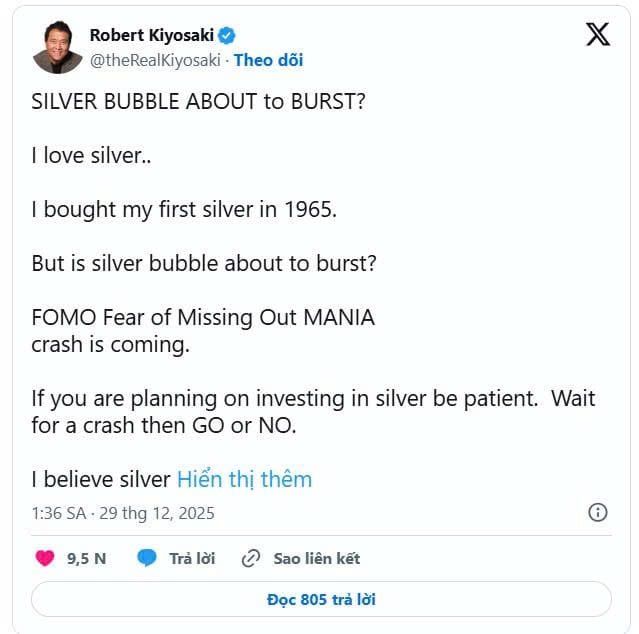Click the Trả lời reply label
This screenshot has height=634, width=639.
click(x=192, y=558)
